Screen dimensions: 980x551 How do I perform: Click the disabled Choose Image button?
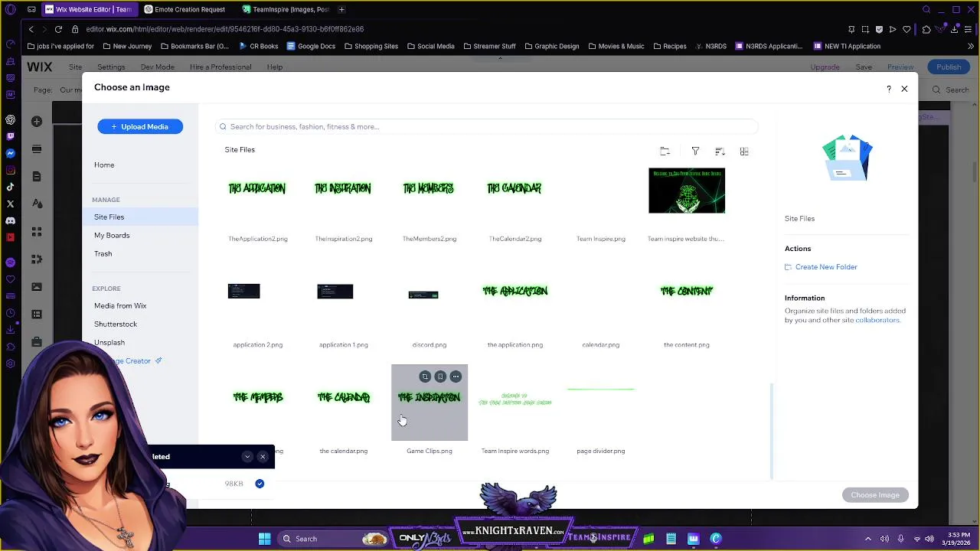[x=875, y=495]
